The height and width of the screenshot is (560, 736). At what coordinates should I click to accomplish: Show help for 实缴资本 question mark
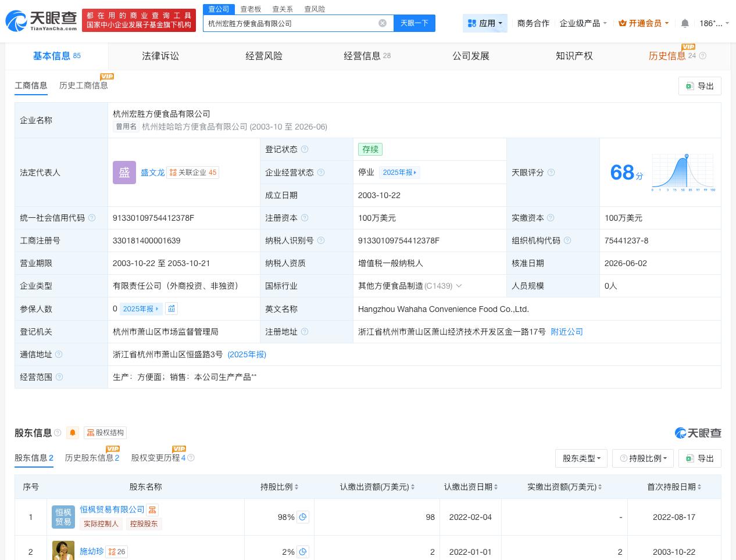(x=551, y=218)
